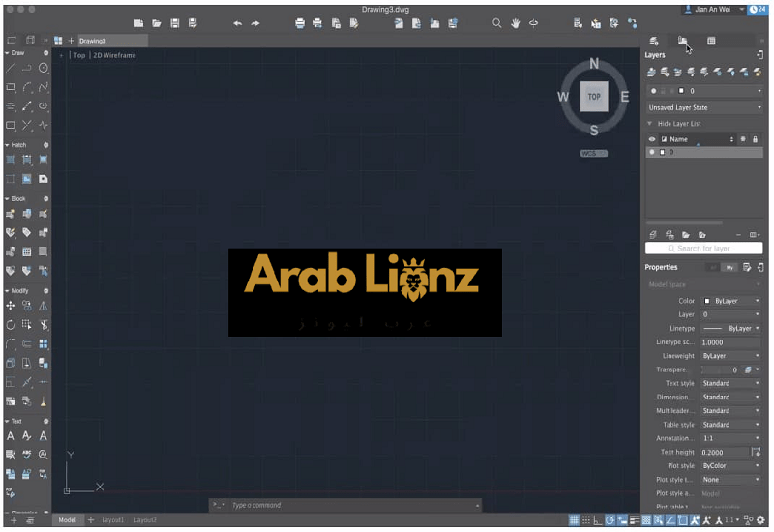Open the Linetype ByLayer dropdown
774x532 pixels.
pos(731,328)
